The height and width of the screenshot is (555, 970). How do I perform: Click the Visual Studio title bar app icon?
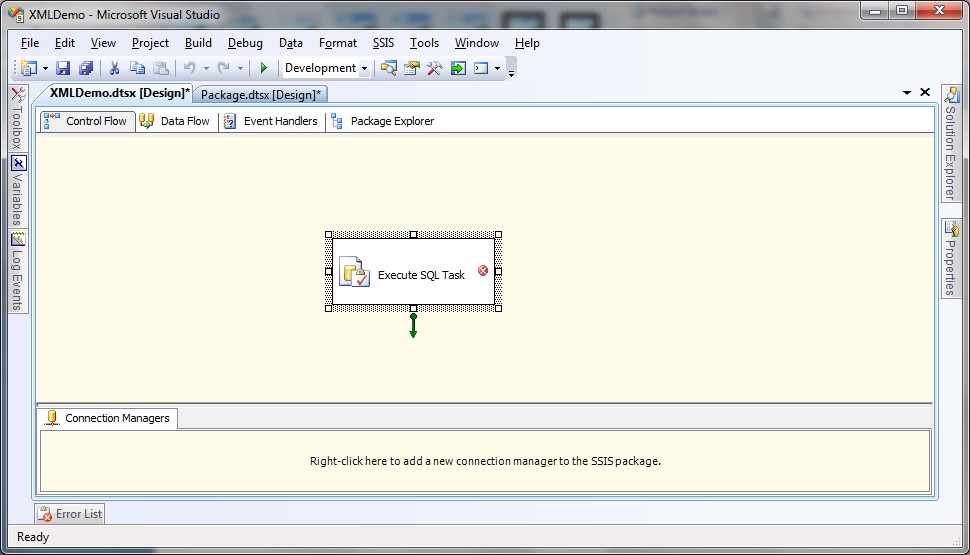pos(17,14)
